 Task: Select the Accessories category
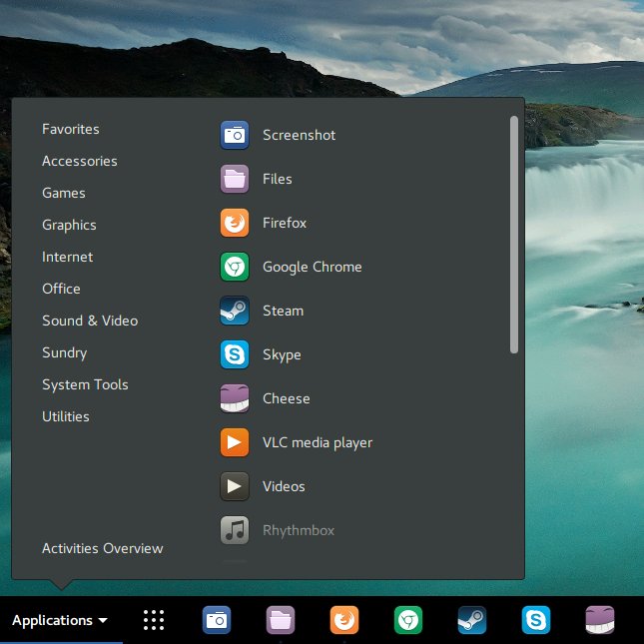pyautogui.click(x=79, y=161)
